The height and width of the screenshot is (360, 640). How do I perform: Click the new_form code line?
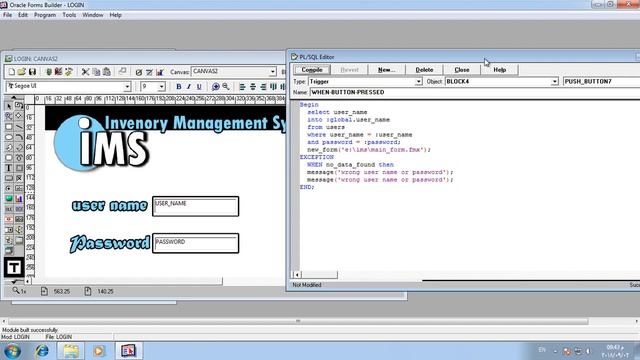tap(369, 150)
